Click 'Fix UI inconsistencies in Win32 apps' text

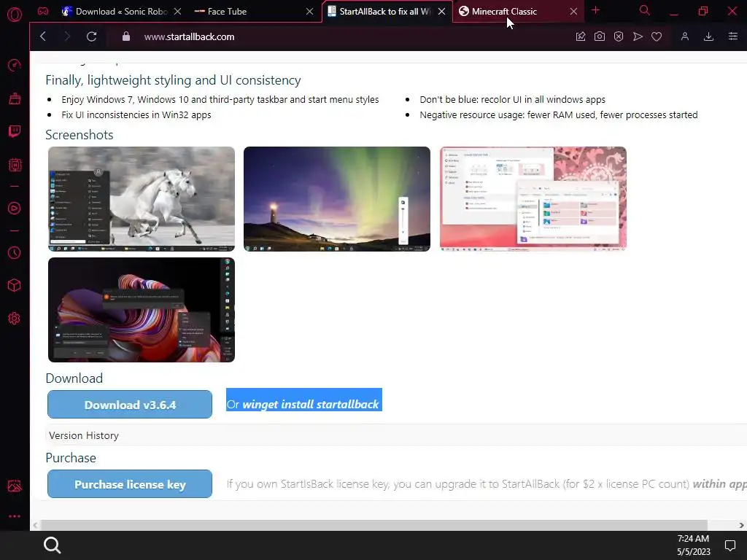136,114
